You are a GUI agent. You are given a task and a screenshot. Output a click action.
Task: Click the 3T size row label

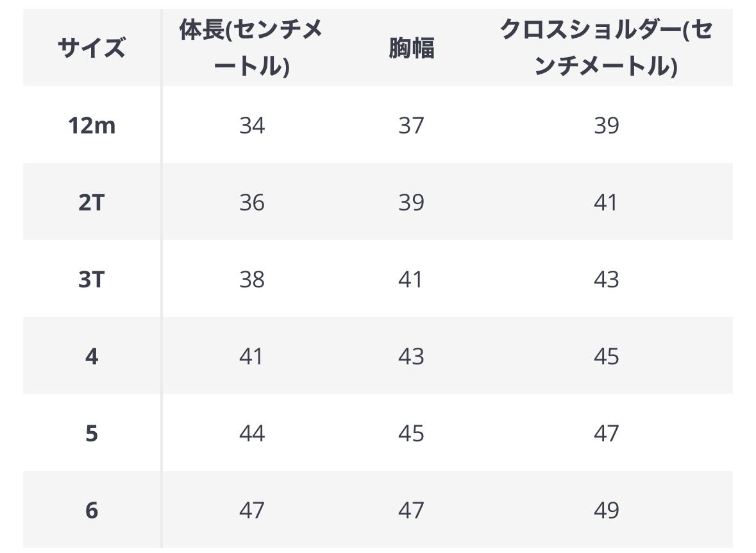(91, 279)
